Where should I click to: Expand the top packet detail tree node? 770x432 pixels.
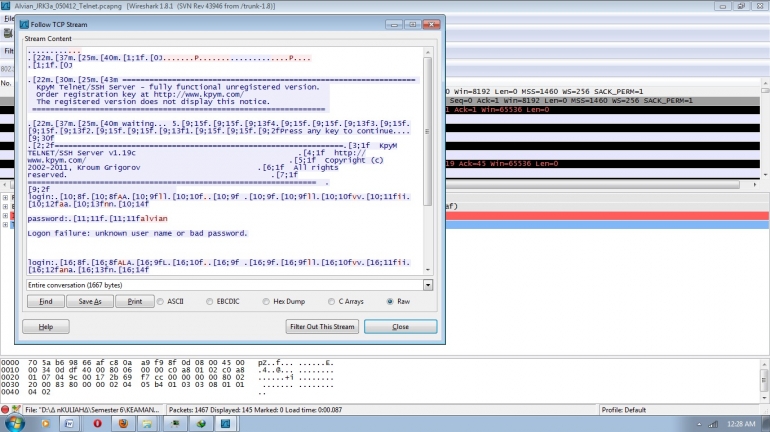click(5, 198)
